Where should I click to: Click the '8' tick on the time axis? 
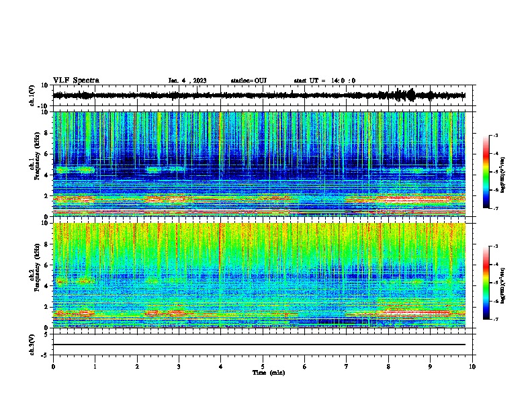pyautogui.click(x=388, y=367)
